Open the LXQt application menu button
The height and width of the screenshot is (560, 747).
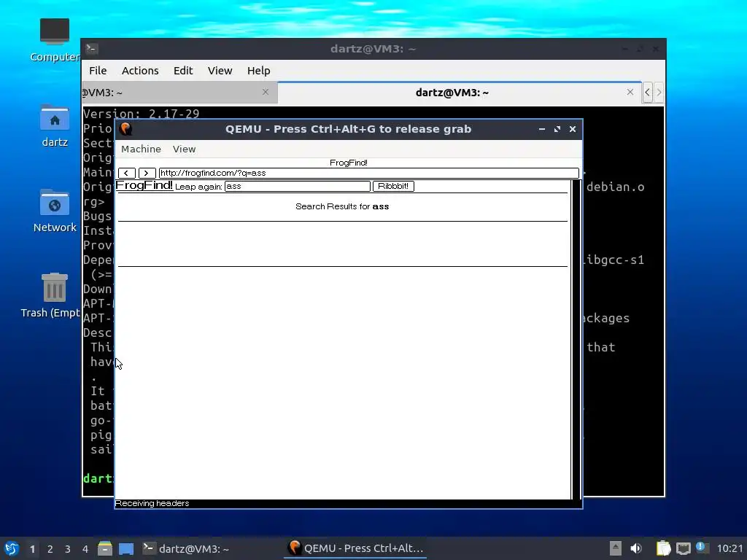(12, 548)
